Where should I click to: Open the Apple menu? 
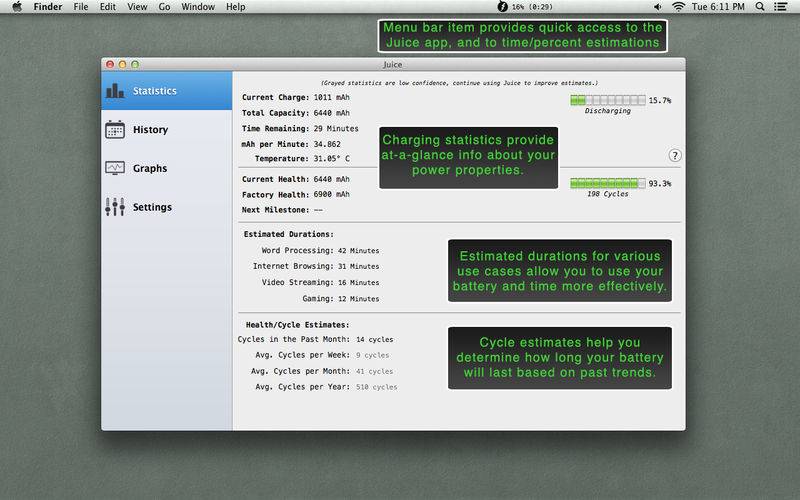coord(17,7)
